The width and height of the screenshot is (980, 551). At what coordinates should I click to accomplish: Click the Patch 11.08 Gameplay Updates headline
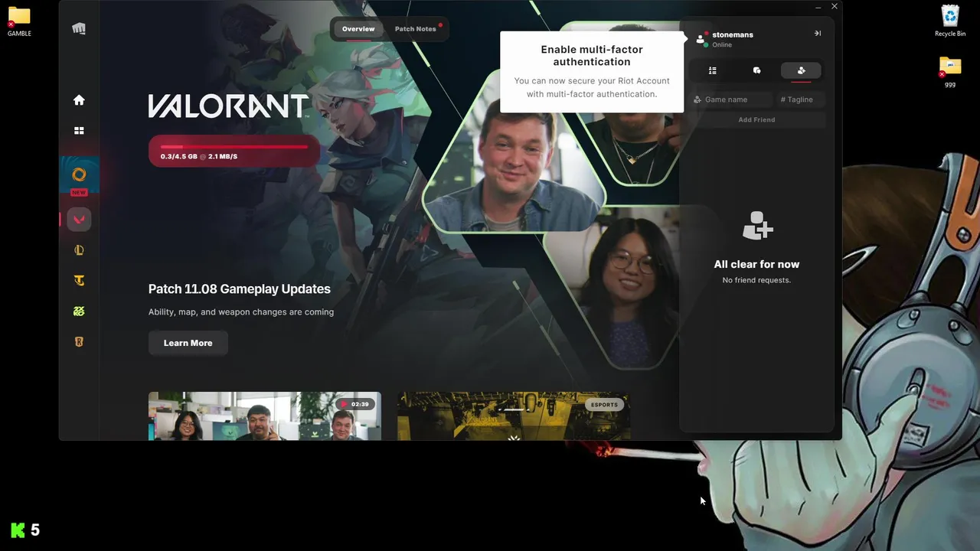coord(240,289)
